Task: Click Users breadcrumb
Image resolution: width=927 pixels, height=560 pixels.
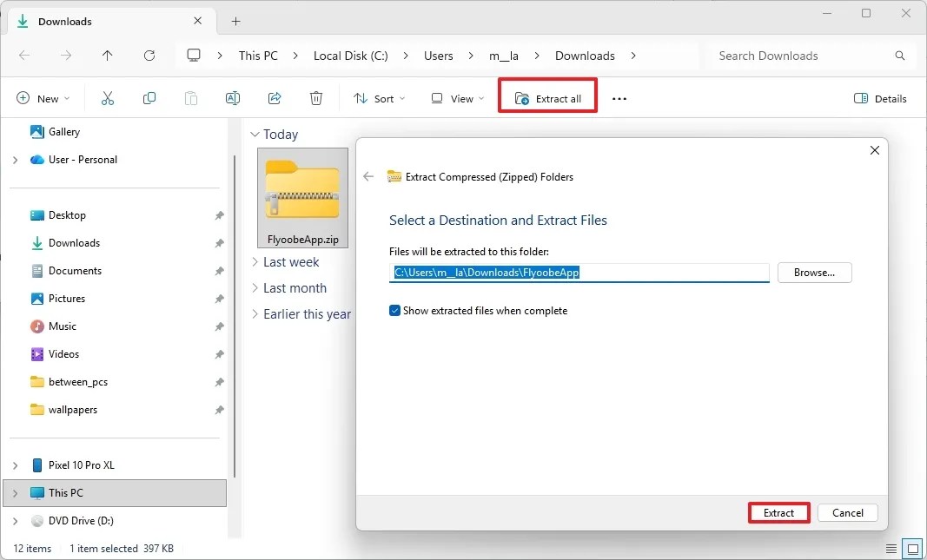Action: coord(438,56)
